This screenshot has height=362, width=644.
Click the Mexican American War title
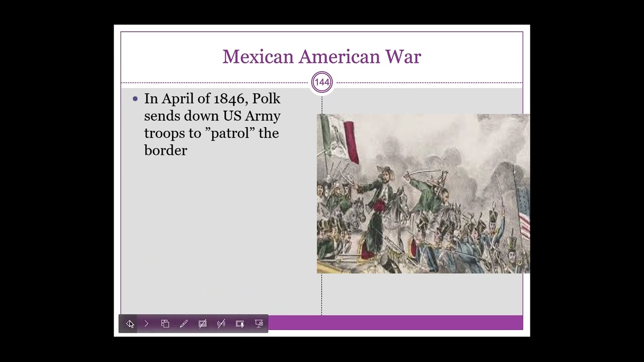(322, 56)
